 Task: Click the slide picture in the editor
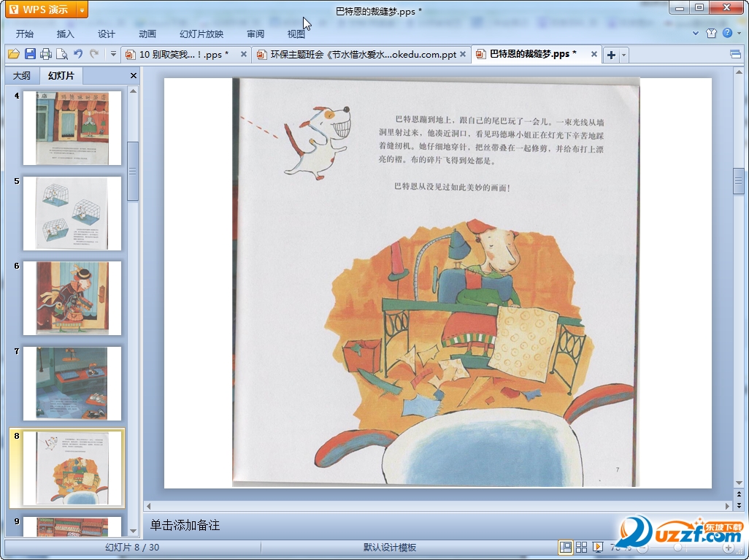(x=436, y=283)
